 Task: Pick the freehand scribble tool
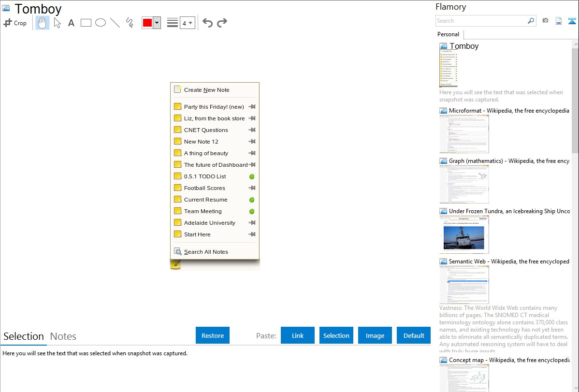point(130,23)
